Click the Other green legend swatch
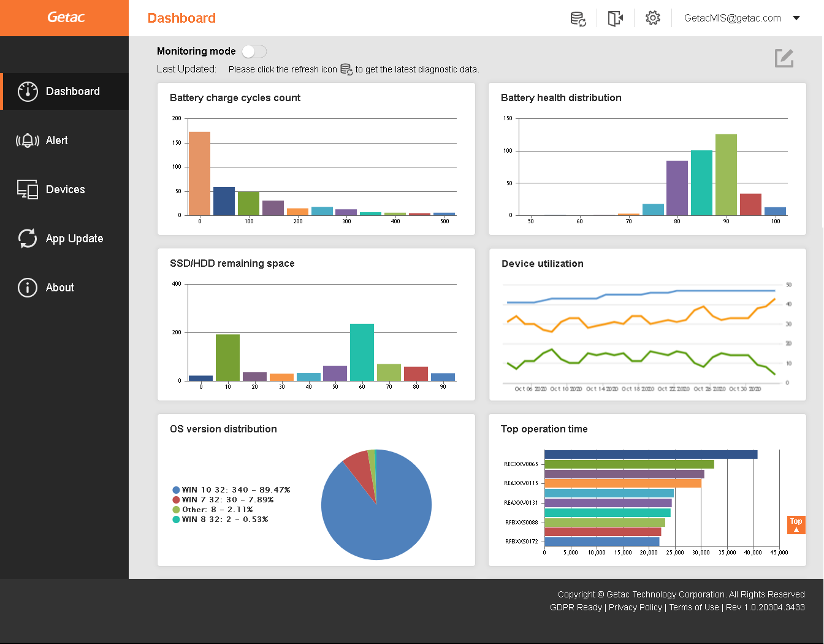 176,510
